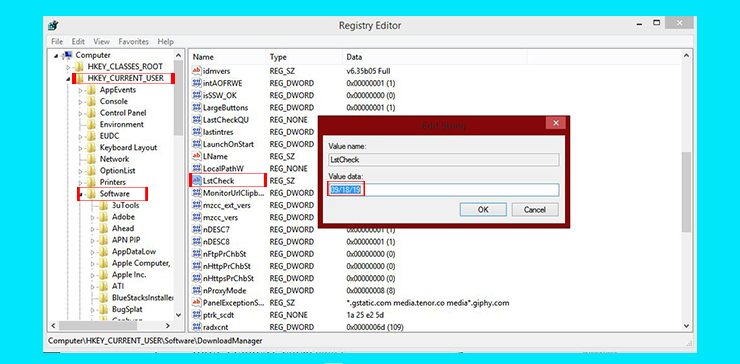This screenshot has width=740, height=364.
Task: Open the Help menu
Action: click(x=166, y=42)
